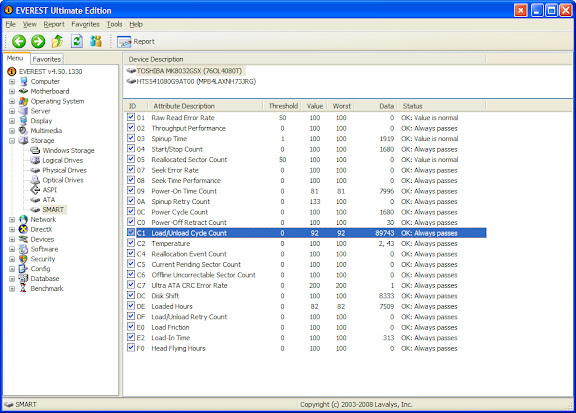The width and height of the screenshot is (576, 413).
Task: Select the Motherboard tree icon
Action: click(x=24, y=91)
